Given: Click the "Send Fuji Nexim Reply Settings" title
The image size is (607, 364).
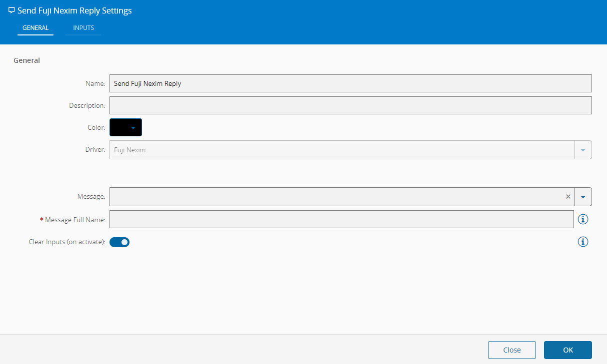Looking at the screenshot, I should (74, 10).
